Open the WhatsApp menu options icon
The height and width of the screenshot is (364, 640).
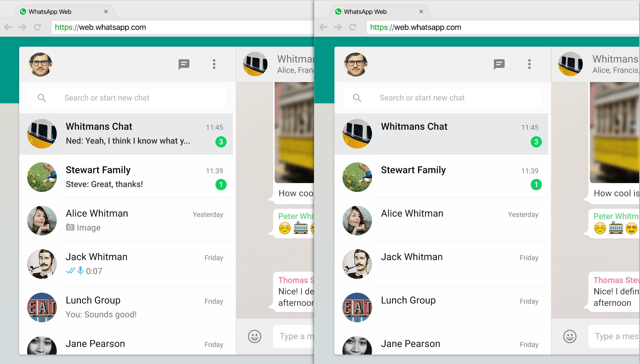[214, 63]
